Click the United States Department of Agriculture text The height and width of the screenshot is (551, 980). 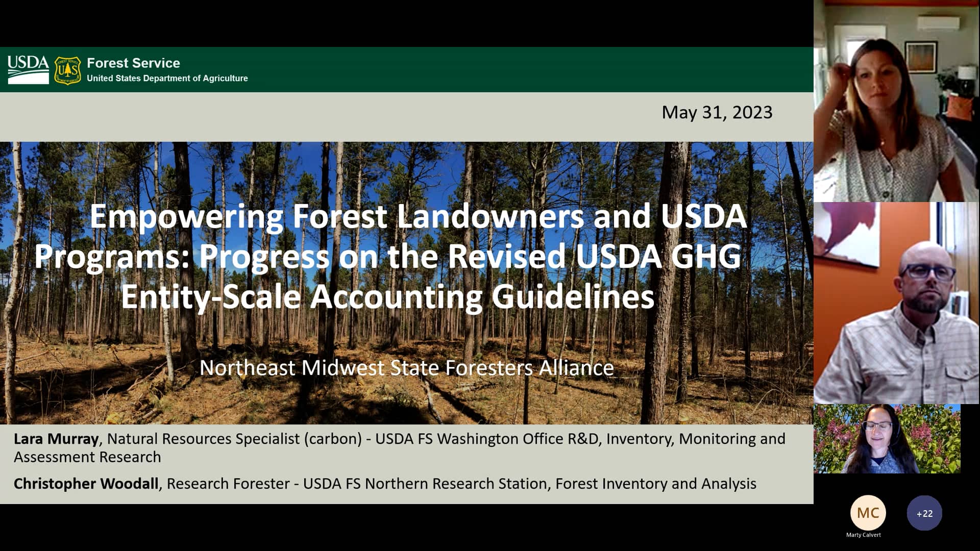(167, 79)
